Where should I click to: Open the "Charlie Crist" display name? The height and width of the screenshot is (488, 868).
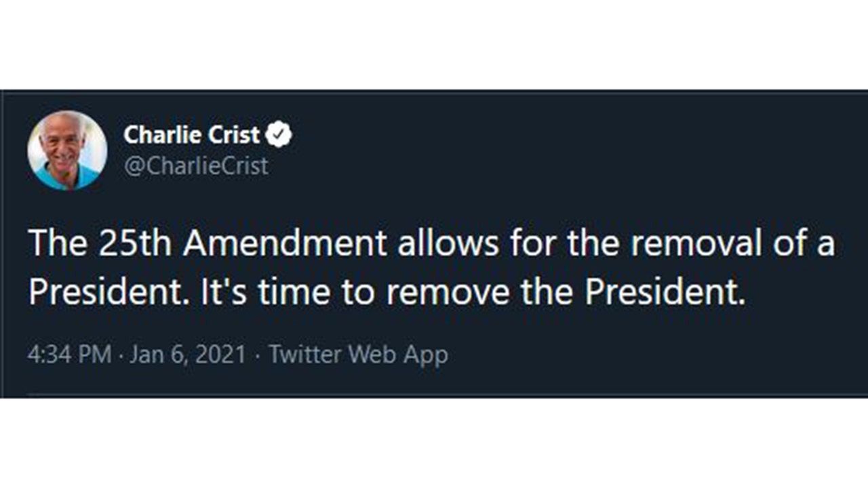pyautogui.click(x=191, y=135)
